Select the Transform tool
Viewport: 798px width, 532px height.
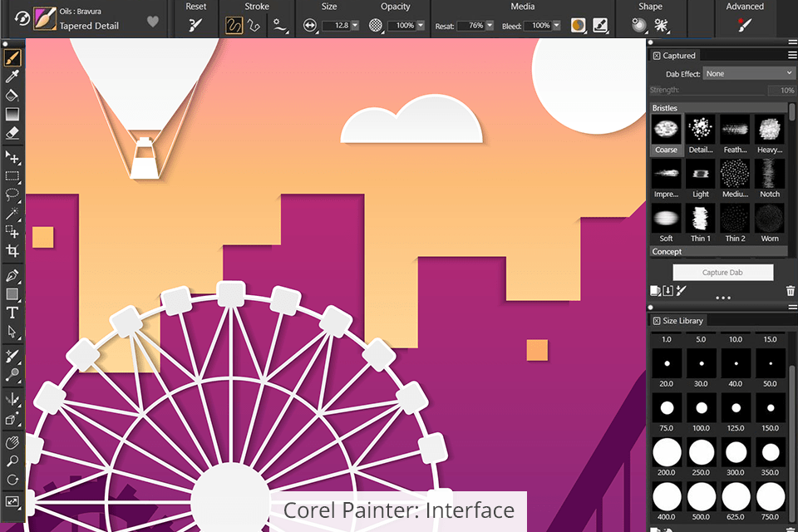pyautogui.click(x=12, y=232)
